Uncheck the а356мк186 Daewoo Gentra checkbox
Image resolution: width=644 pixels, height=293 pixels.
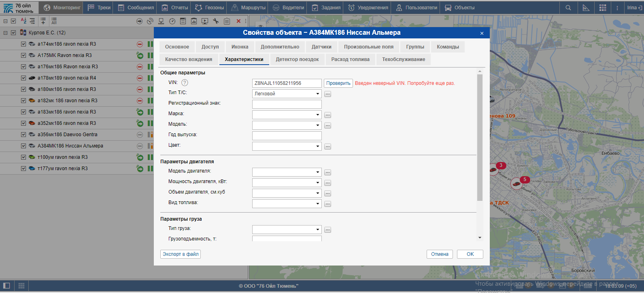pyautogui.click(x=23, y=135)
